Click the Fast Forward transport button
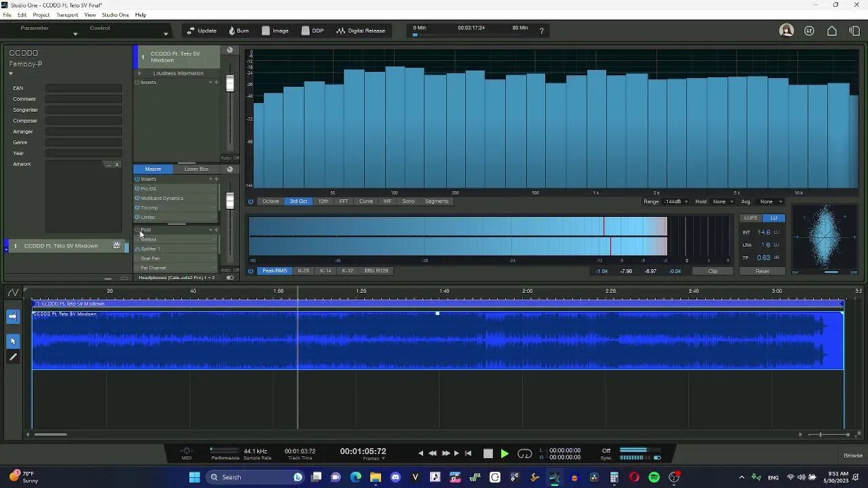Viewport: 868px width, 488px height. coord(446,453)
